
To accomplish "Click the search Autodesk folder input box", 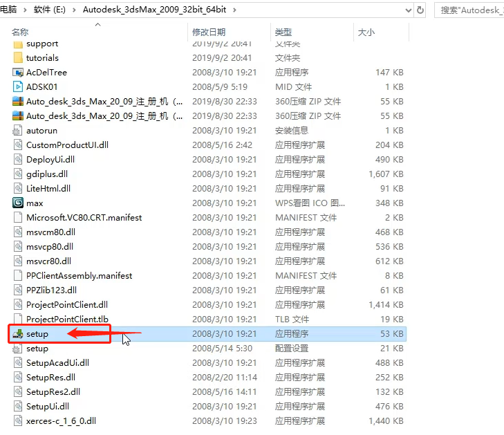I will 469,10.
